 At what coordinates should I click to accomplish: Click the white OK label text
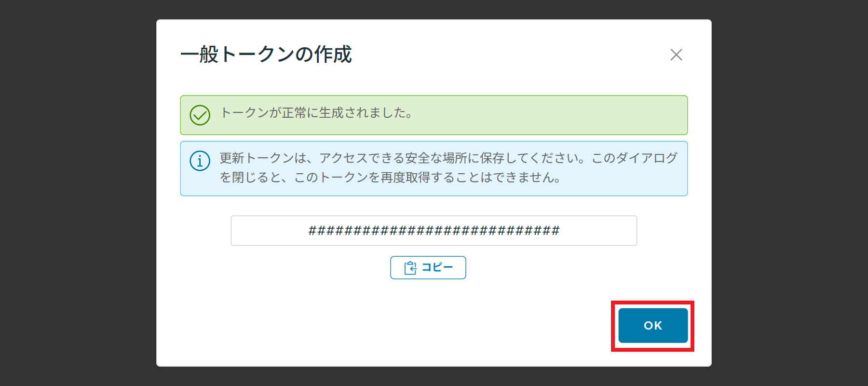coord(653,326)
